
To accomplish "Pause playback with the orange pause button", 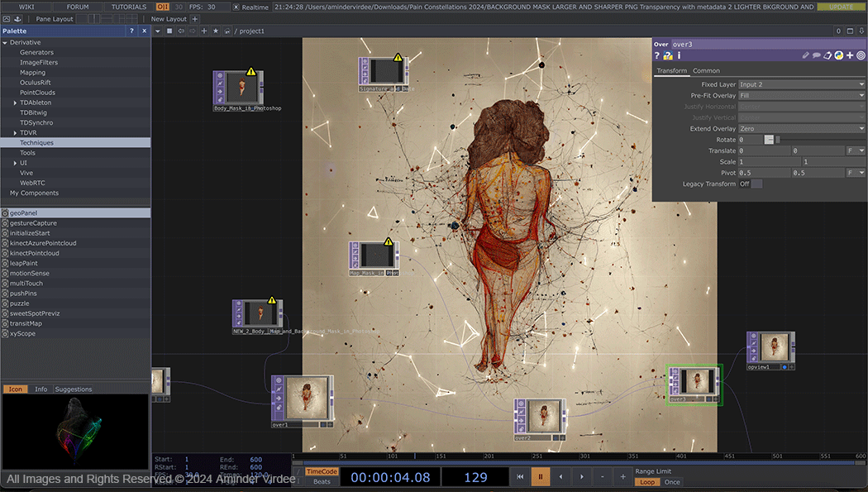I will [541, 476].
